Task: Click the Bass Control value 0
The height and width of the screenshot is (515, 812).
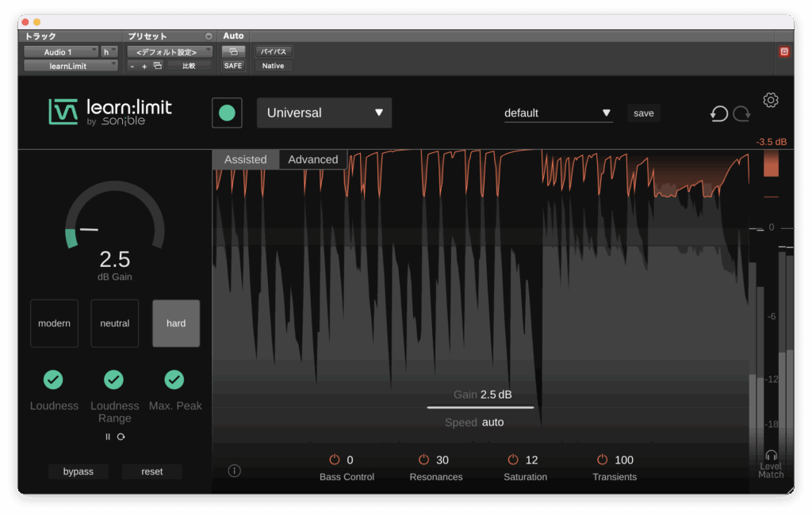Action: pyautogui.click(x=350, y=460)
